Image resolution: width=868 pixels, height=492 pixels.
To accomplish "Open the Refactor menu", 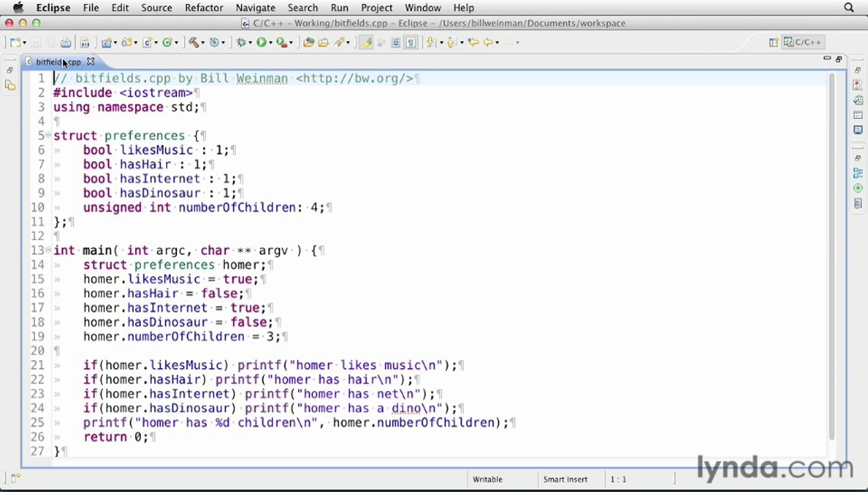I will pos(204,8).
